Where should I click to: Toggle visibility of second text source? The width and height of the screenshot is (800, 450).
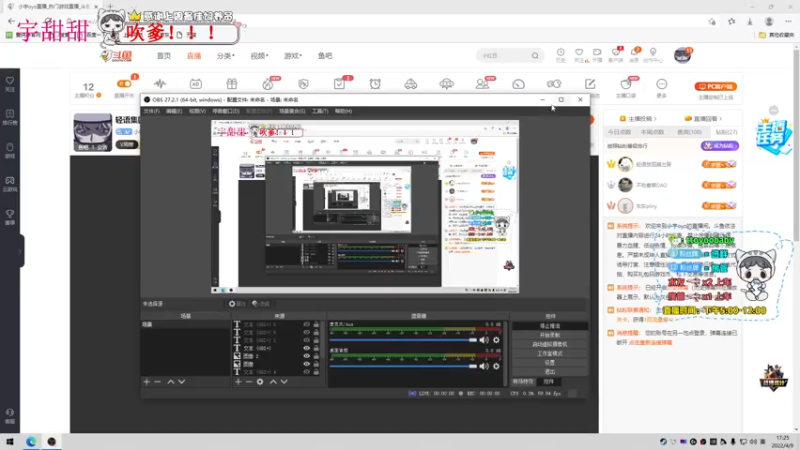coord(306,332)
